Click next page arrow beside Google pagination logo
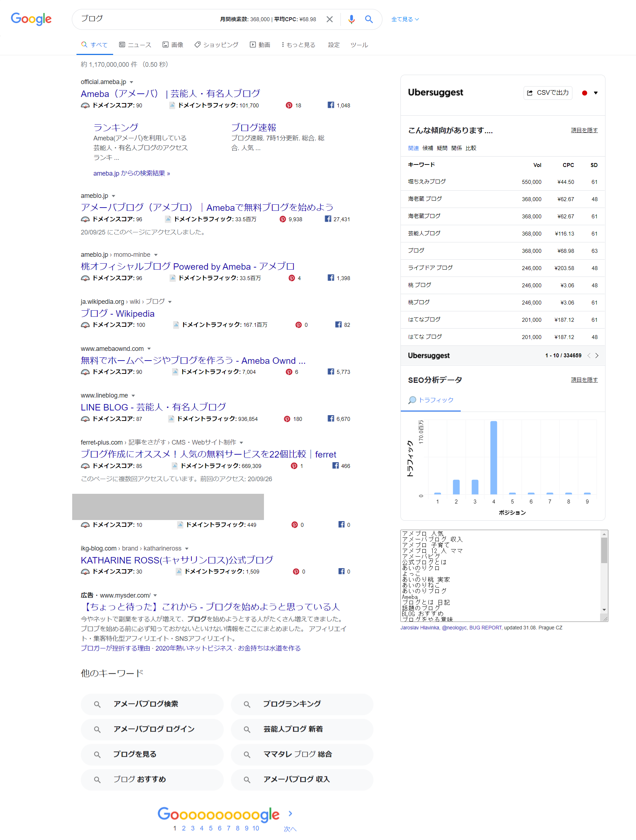 click(291, 813)
